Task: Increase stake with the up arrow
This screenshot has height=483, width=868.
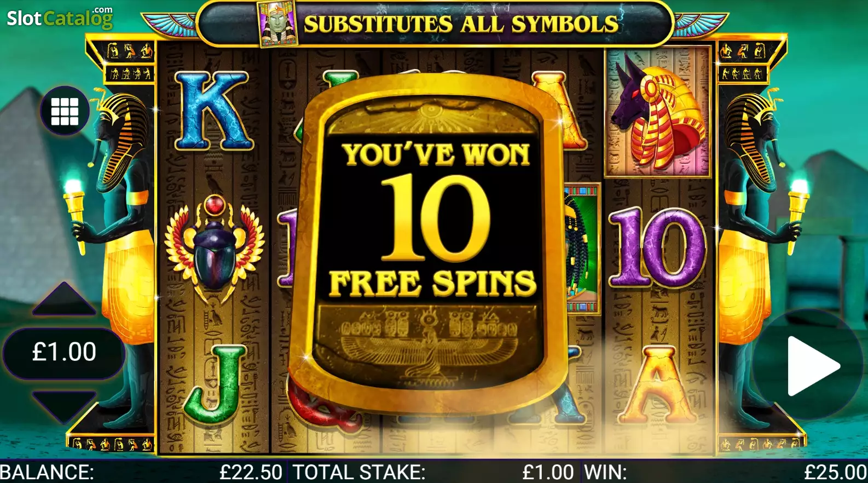Action: pos(64,299)
